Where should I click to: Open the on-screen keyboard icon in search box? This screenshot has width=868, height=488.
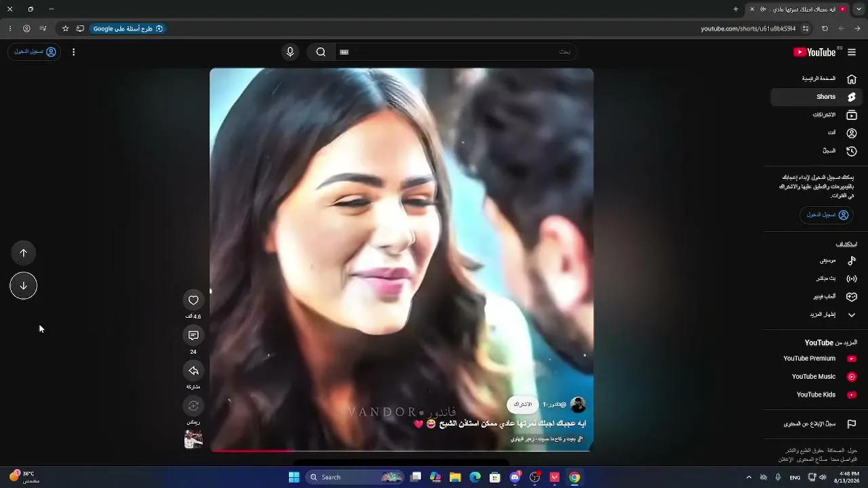344,52
